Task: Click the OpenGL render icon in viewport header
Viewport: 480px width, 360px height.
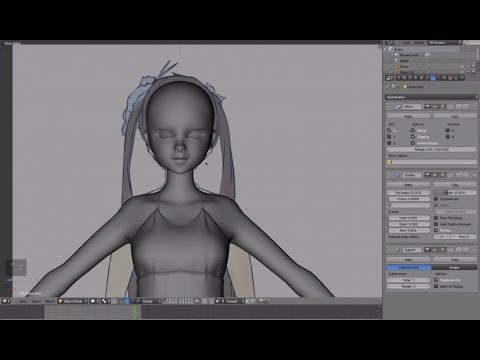Action: tap(261, 301)
